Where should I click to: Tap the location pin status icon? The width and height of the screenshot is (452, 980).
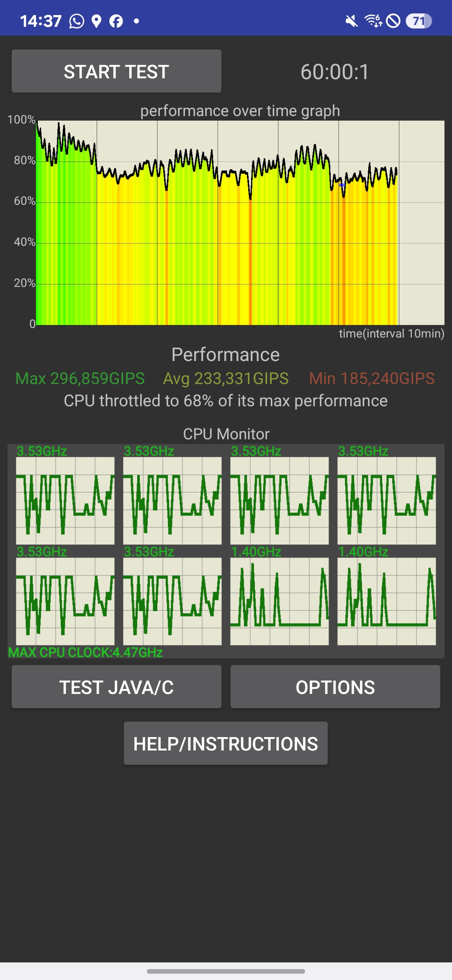(97, 21)
